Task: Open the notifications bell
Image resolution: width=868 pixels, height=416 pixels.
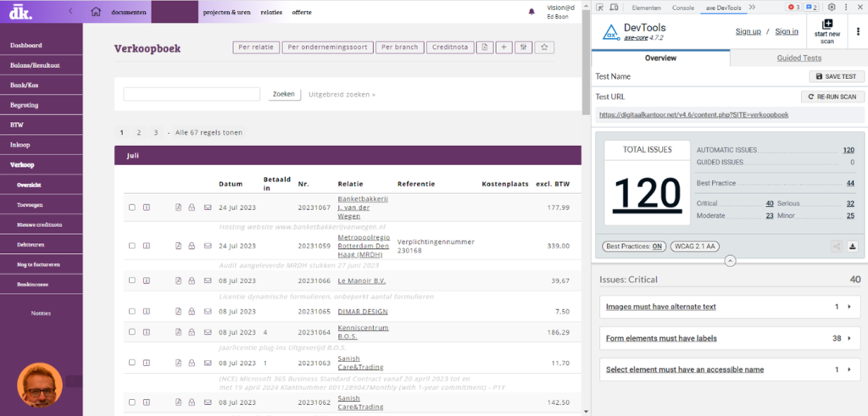Action: 531,12
